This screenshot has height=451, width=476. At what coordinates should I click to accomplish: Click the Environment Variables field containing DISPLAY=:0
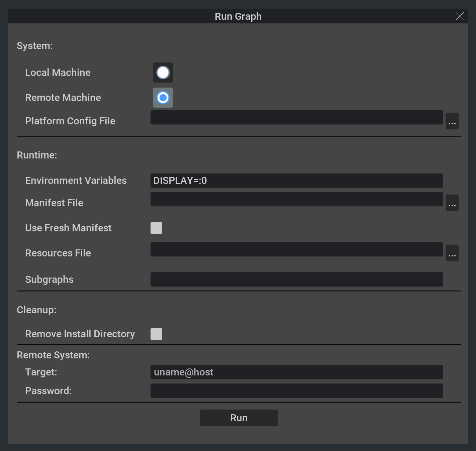point(296,181)
